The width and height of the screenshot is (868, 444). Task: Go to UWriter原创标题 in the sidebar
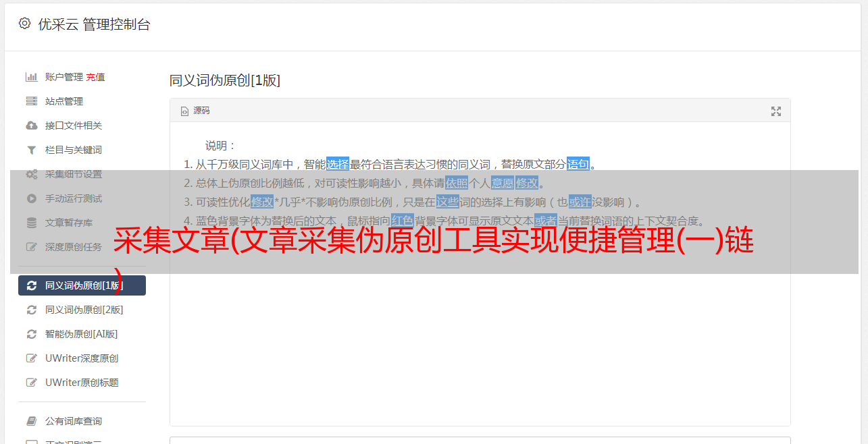pyautogui.click(x=82, y=383)
